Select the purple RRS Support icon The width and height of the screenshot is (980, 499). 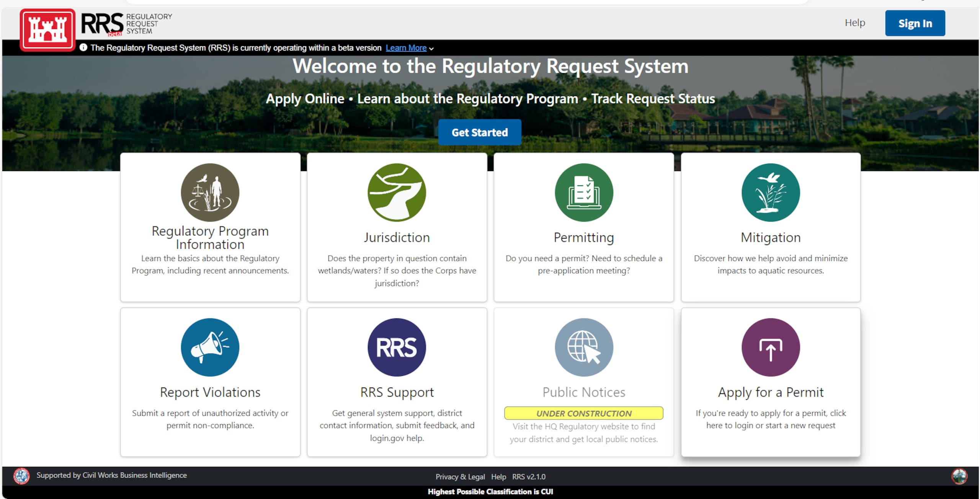click(397, 347)
